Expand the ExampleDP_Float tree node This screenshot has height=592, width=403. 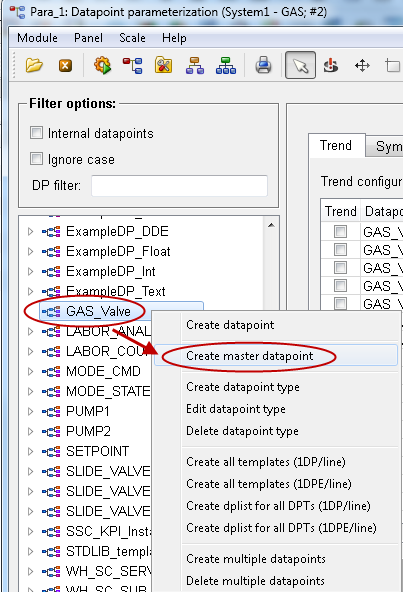(x=31, y=251)
